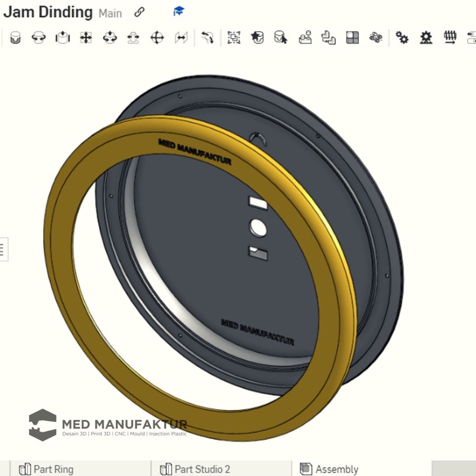Open the Part Ring tab

[x=46, y=469]
